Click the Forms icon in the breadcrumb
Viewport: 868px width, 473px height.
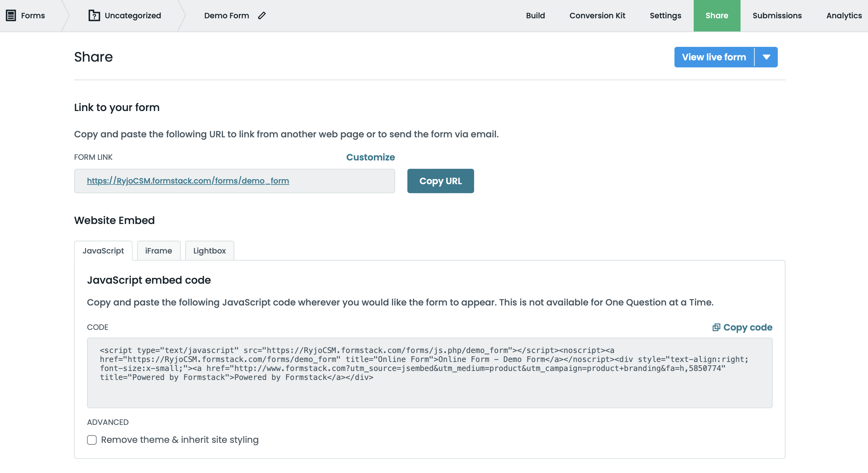tap(11, 15)
